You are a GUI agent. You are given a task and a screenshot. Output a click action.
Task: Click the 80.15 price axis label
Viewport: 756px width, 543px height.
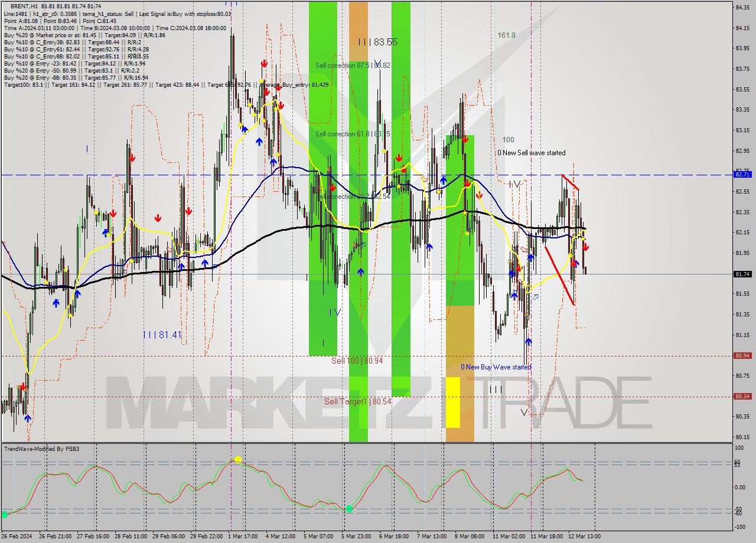pyautogui.click(x=742, y=437)
